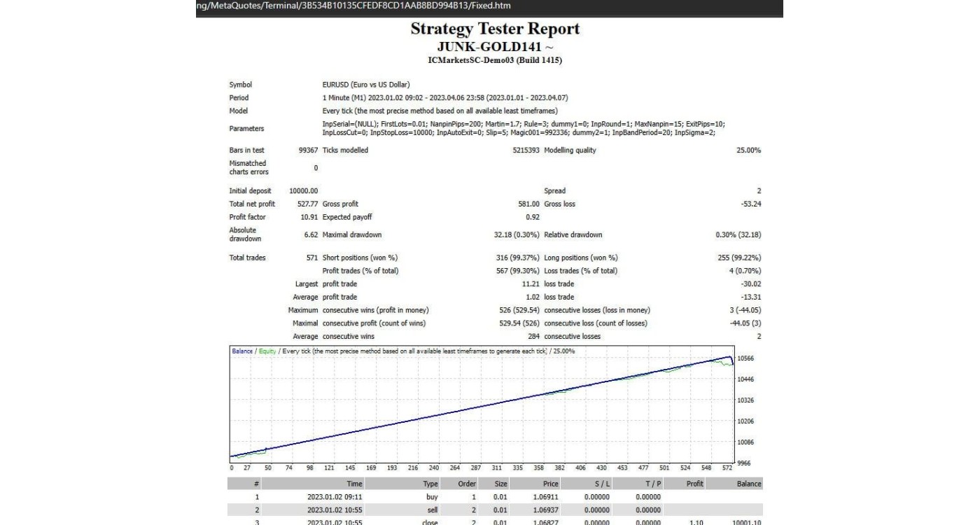Image resolution: width=980 pixels, height=525 pixels.
Task: Click the modelling quality 25.00% value
Action: point(748,150)
